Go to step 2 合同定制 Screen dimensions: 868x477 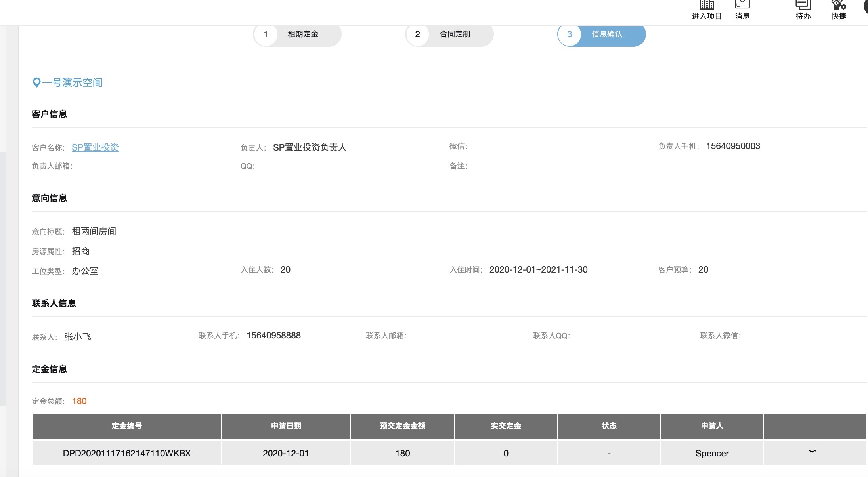click(x=449, y=34)
